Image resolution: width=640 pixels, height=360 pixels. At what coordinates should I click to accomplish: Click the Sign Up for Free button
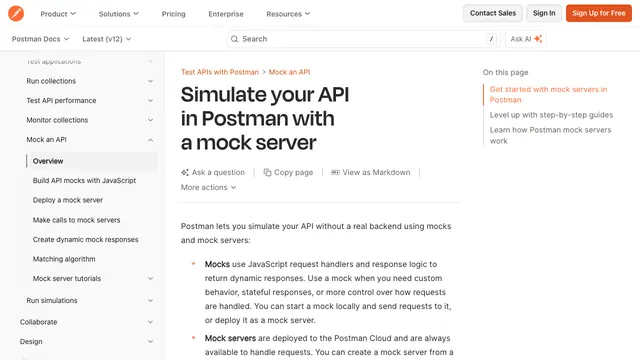click(598, 13)
